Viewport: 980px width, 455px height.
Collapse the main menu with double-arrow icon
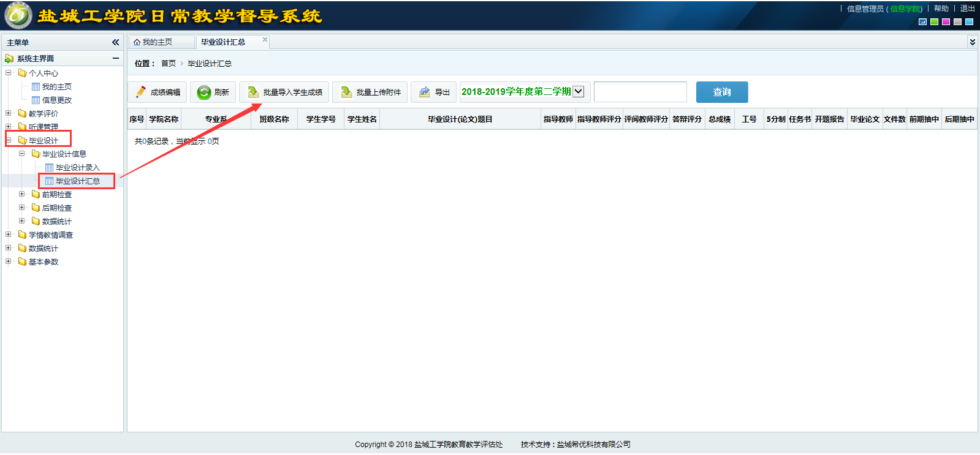pos(115,42)
